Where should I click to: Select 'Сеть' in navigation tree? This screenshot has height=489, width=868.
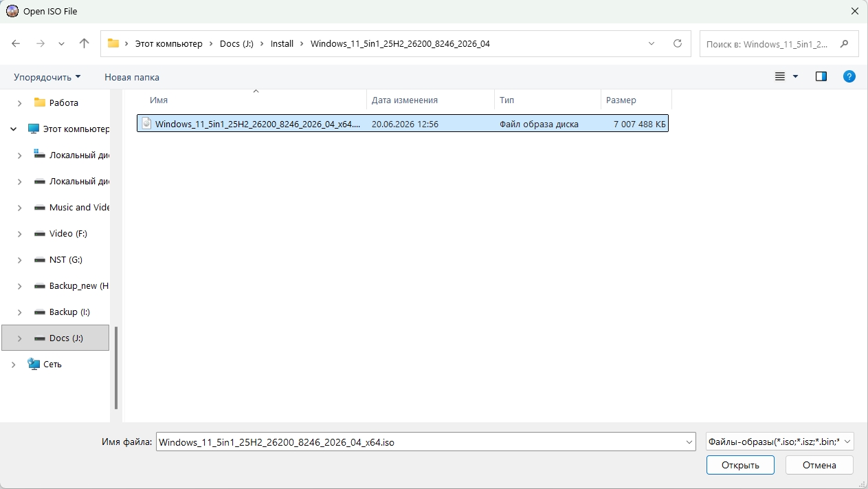[52, 364]
